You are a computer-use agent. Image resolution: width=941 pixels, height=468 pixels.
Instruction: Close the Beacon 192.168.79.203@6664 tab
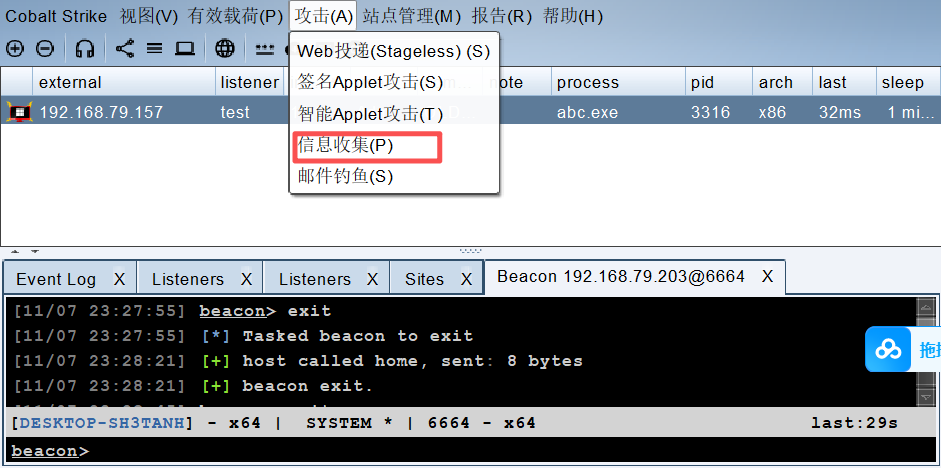(x=768, y=277)
